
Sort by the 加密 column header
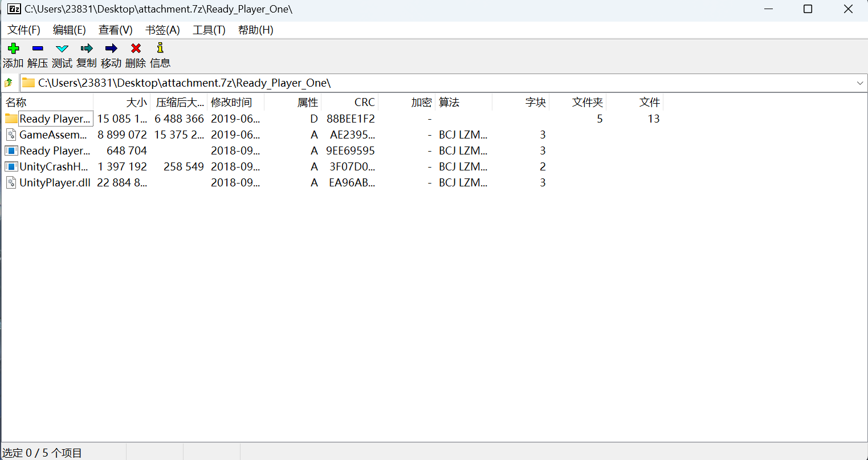pos(406,103)
